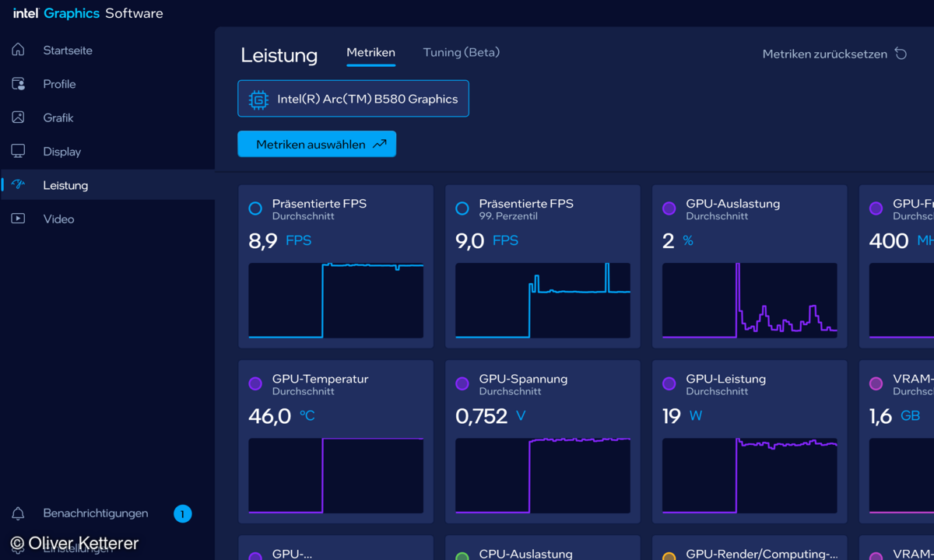Open Grafik in the sidebar
This screenshot has height=560, width=934.
coord(107,117)
